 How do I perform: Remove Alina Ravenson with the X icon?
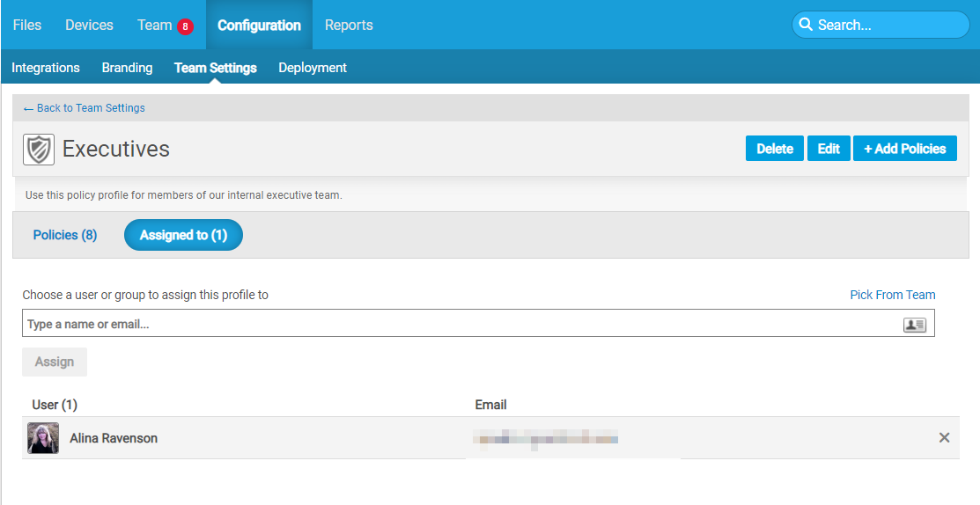[x=944, y=437]
